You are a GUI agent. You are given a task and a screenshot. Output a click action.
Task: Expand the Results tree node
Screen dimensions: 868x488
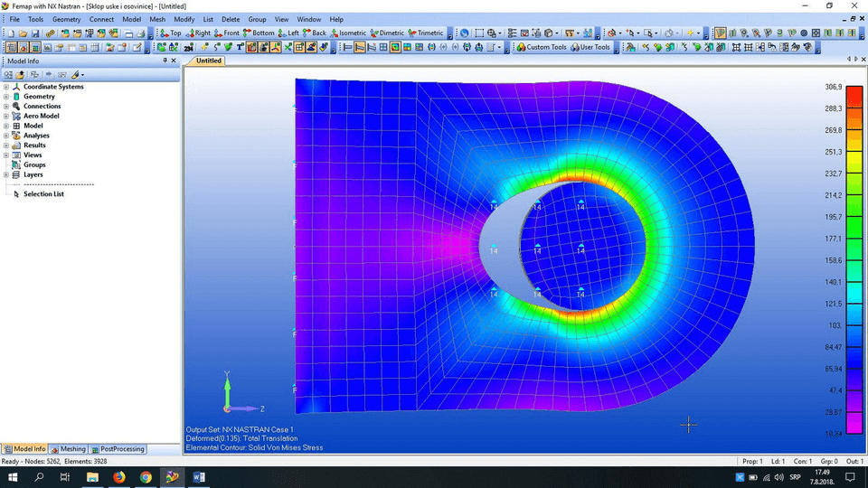tap(6, 145)
